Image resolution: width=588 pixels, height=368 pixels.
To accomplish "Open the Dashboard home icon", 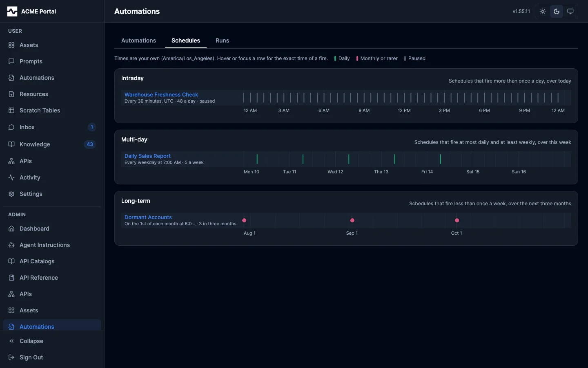I will click(x=11, y=229).
